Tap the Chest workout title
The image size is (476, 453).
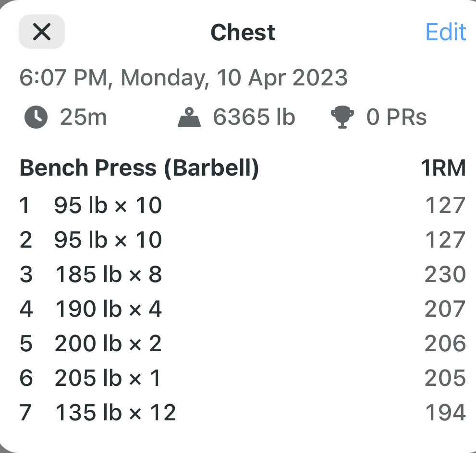point(243,32)
